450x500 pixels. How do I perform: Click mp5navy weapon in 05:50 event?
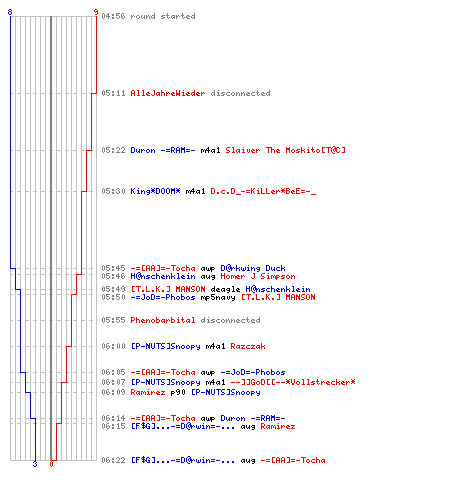click(x=218, y=297)
